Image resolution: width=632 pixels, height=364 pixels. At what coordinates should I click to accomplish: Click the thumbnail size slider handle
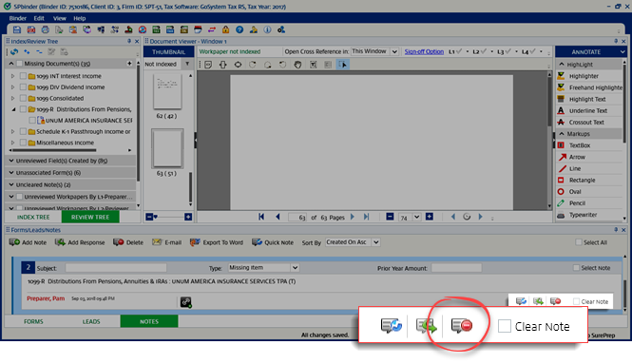(155, 217)
